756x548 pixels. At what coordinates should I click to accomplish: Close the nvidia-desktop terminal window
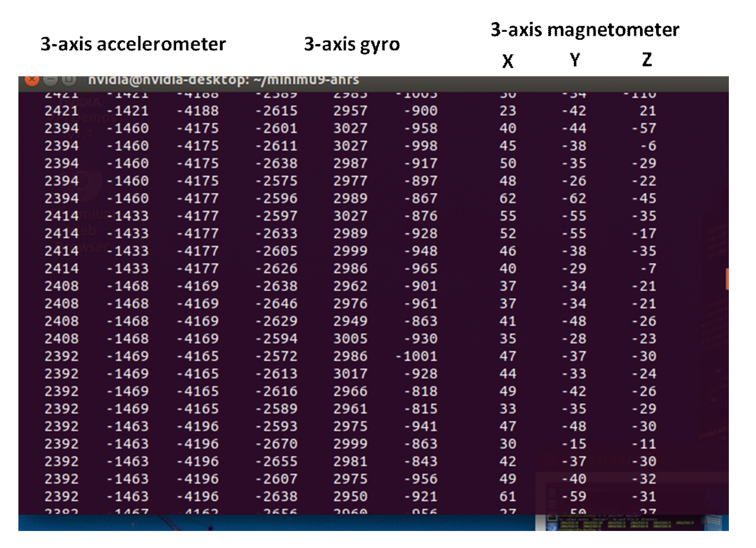pos(32,80)
